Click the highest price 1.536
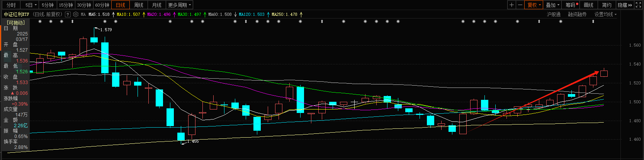644x160 pixels. point(22,61)
